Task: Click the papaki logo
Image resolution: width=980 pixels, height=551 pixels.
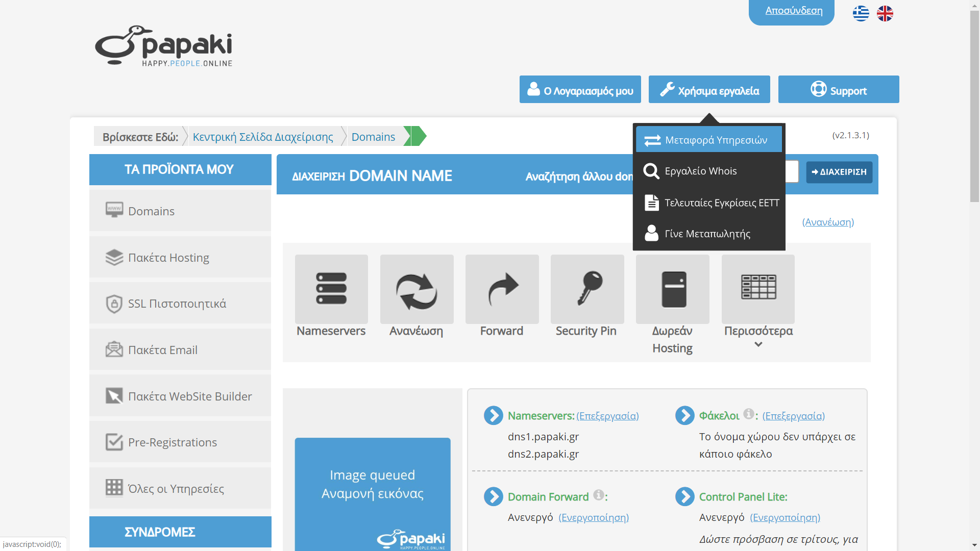Action: pos(164,46)
